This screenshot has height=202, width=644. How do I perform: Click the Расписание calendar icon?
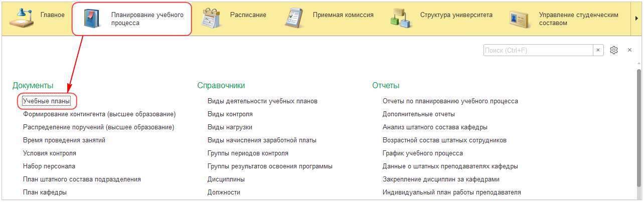tap(211, 18)
